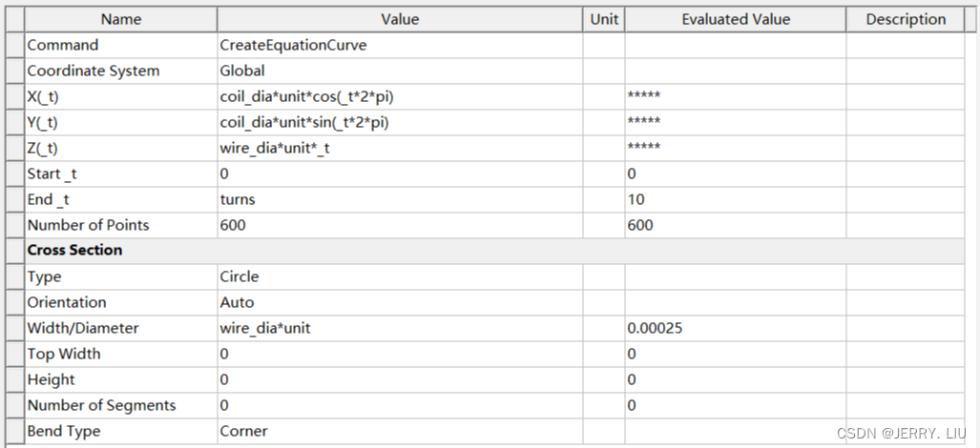The image size is (980, 448).
Task: Click Number of Segments value cell
Action: (400, 405)
